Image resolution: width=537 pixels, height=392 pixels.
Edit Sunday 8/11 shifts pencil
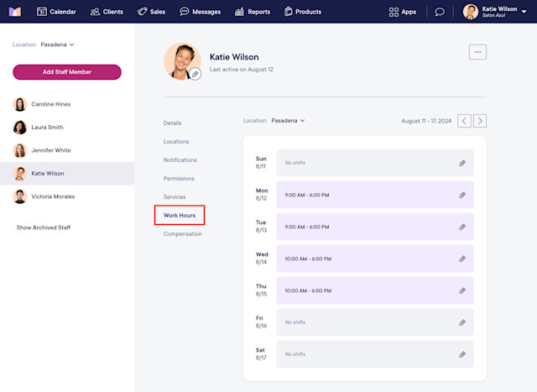(462, 163)
